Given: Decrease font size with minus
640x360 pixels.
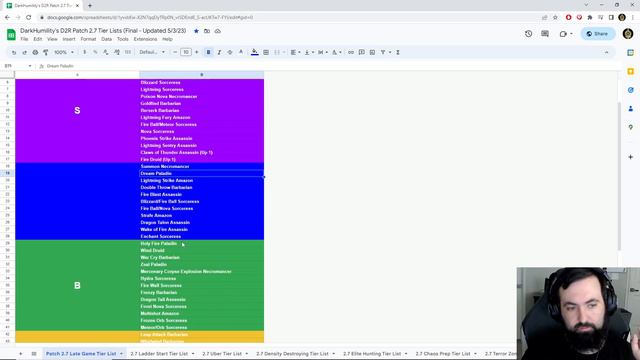Looking at the screenshot, I should [x=175, y=52].
